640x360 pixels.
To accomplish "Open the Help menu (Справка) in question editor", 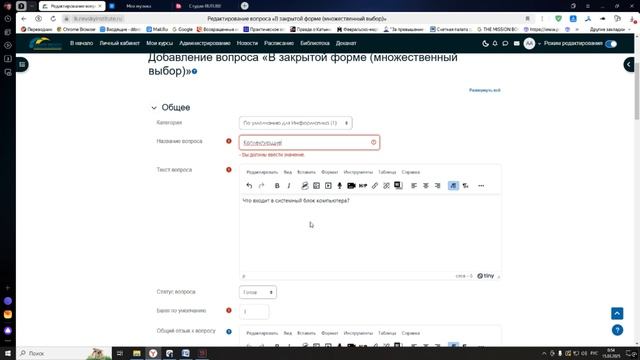I will (x=411, y=172).
